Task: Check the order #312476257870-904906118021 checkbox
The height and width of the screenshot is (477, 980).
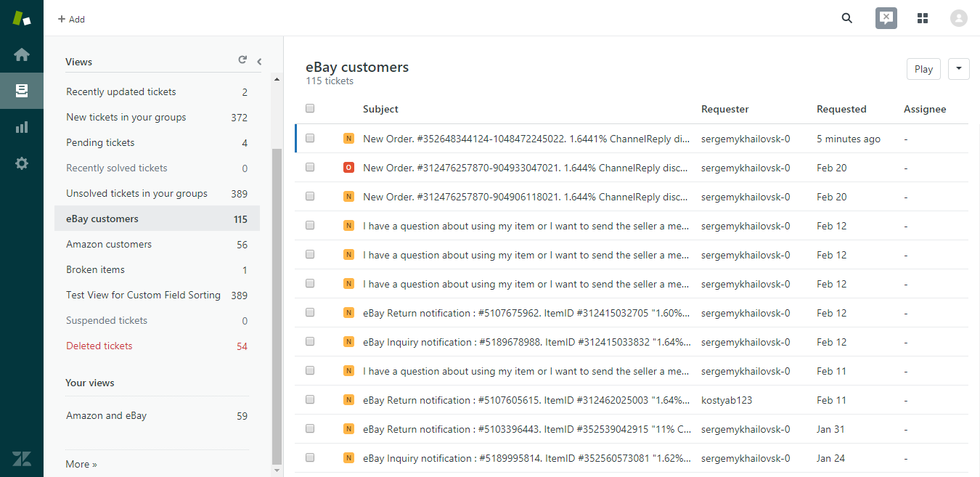Action: [310, 196]
